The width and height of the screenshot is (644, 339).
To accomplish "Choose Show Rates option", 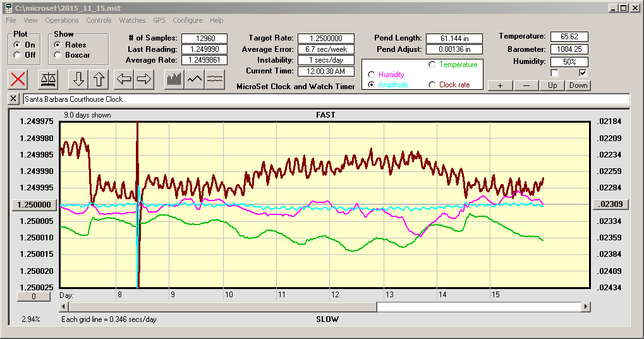I will 58,45.
